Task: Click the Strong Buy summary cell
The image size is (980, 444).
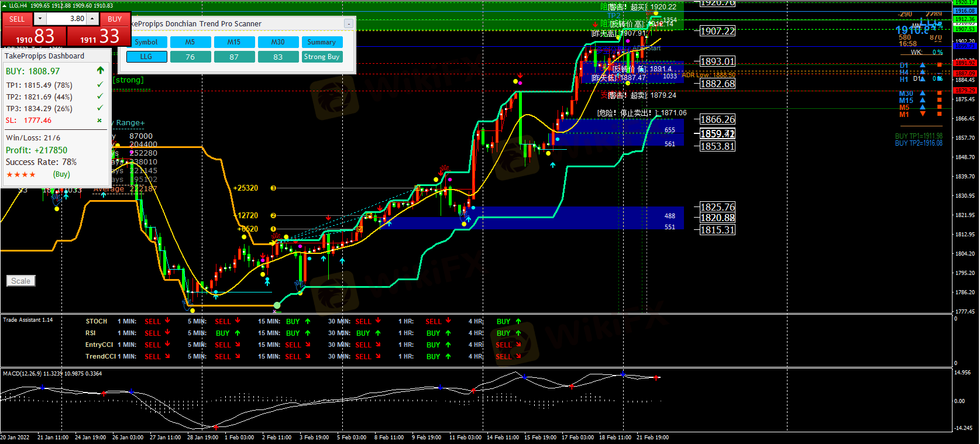Action: point(322,57)
